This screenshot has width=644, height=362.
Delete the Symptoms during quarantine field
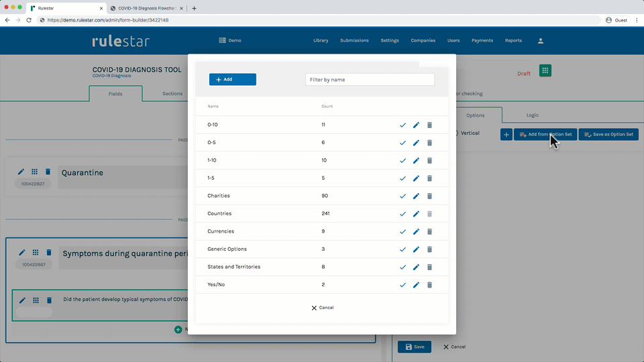(x=49, y=253)
